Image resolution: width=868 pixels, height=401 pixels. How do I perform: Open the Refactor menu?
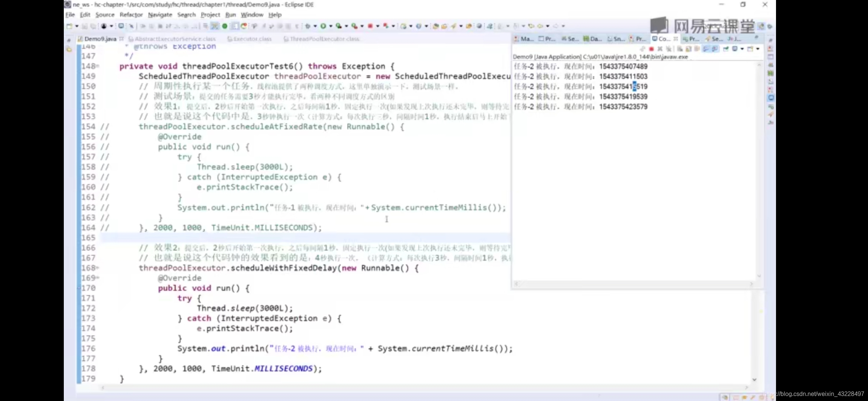[131, 14]
